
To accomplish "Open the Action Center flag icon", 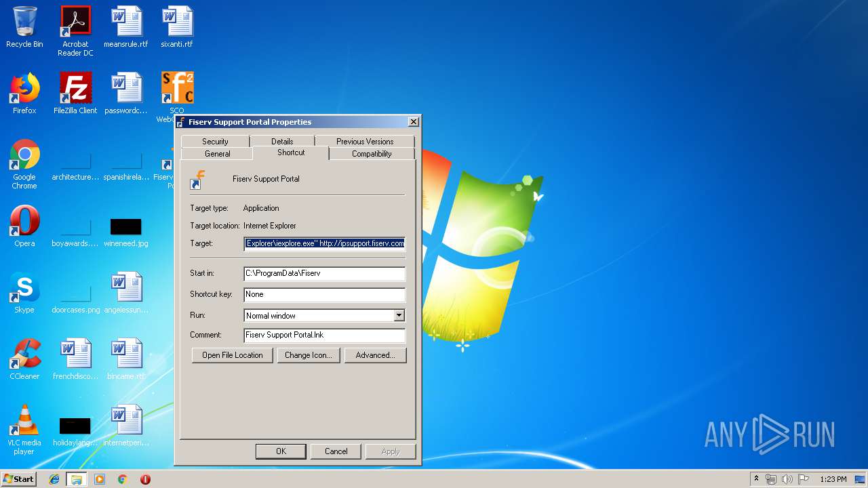I will tap(804, 479).
